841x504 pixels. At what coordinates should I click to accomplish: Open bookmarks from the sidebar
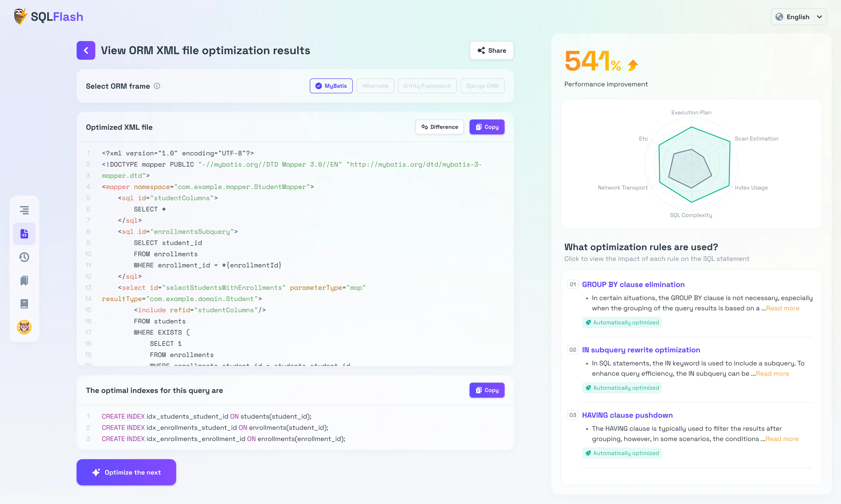(24, 280)
